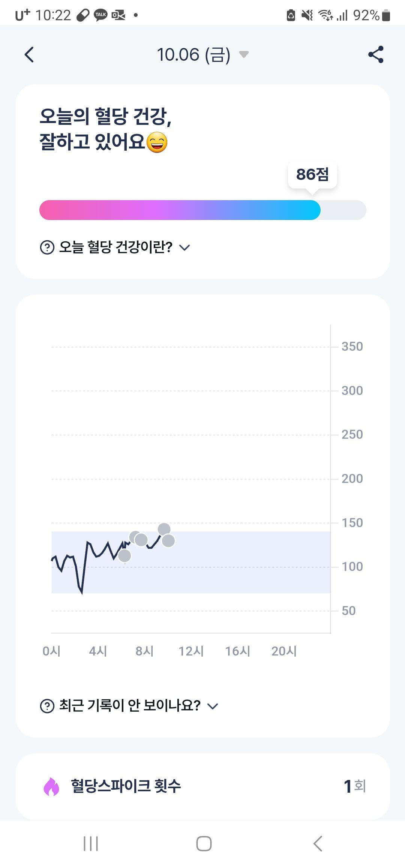The width and height of the screenshot is (405, 868).
Task: Expand the chevron after 오늘 혈당 건강이란?
Action: pos(184,247)
